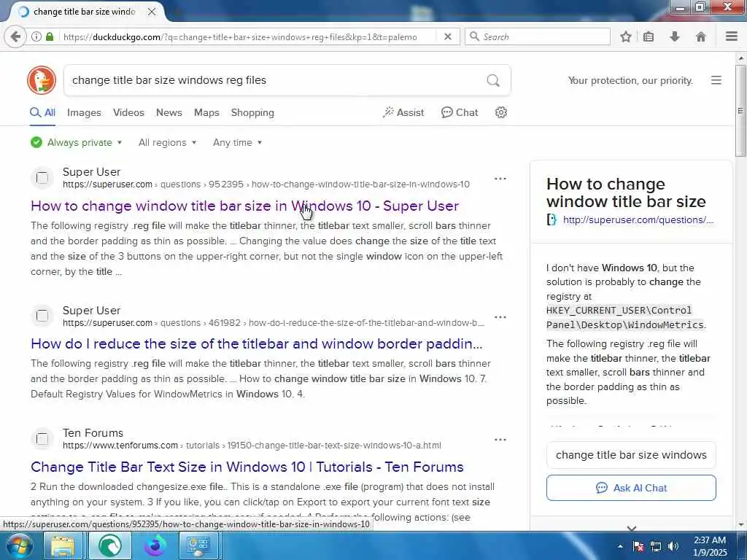This screenshot has height=560, width=747.
Task: Close the 'change title bar size' browser tab
Action: [152, 12]
